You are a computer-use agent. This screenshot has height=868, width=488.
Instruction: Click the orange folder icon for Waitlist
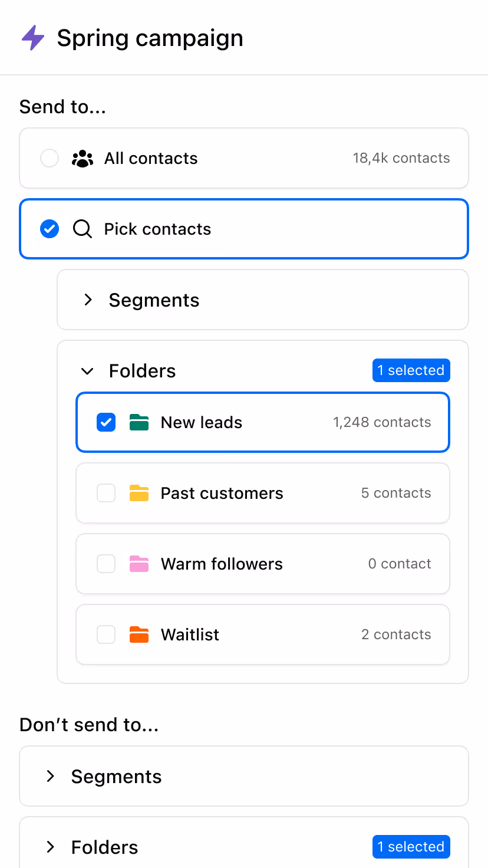tap(139, 634)
